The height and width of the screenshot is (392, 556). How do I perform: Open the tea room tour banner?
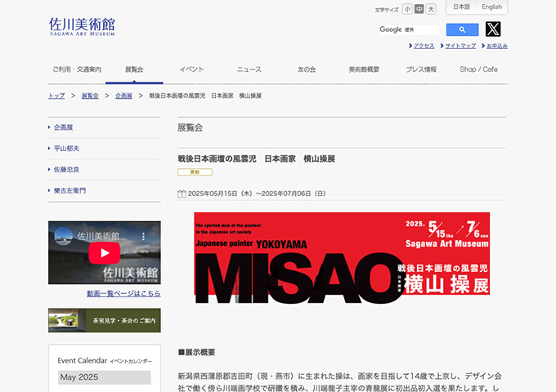click(105, 320)
